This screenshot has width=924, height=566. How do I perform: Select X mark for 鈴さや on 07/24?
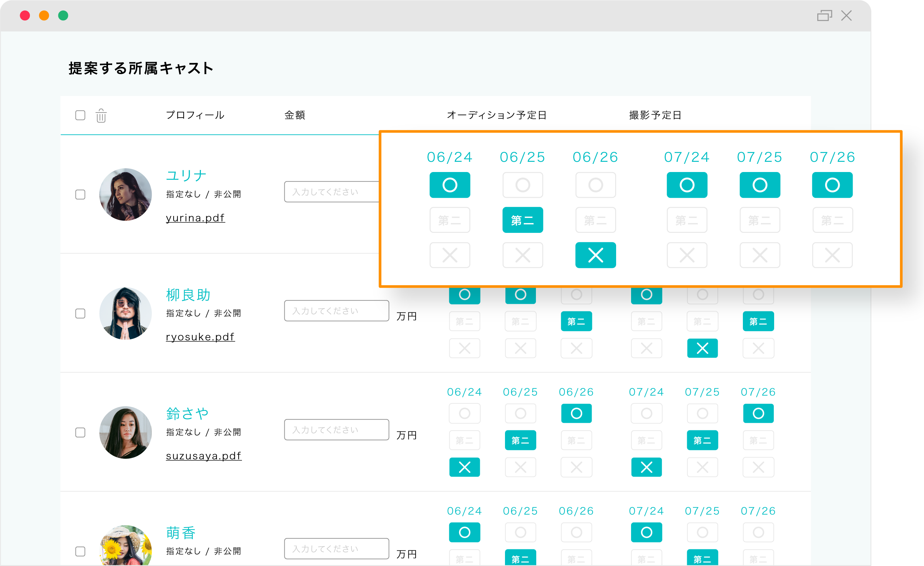[646, 467]
